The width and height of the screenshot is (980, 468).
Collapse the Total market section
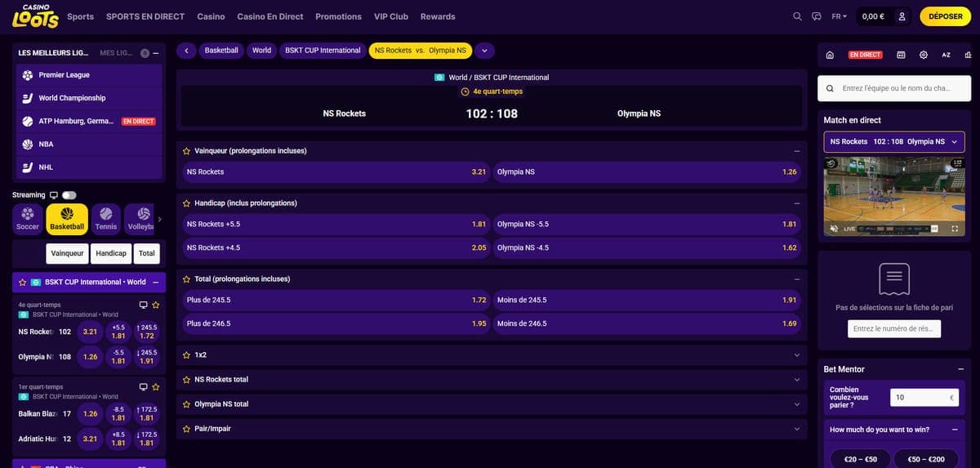[x=796, y=279]
